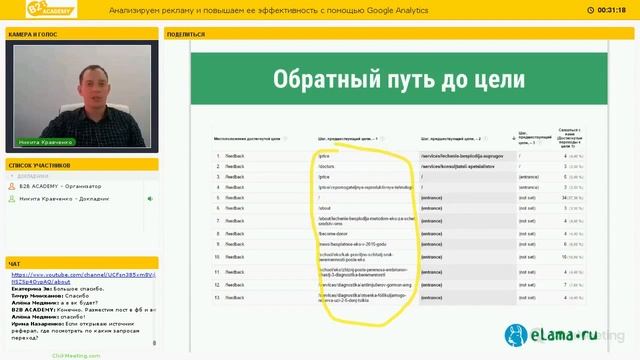The width and height of the screenshot is (640, 360).
Task: Click Алёна's question about ВК in chat
Action: [55, 303]
